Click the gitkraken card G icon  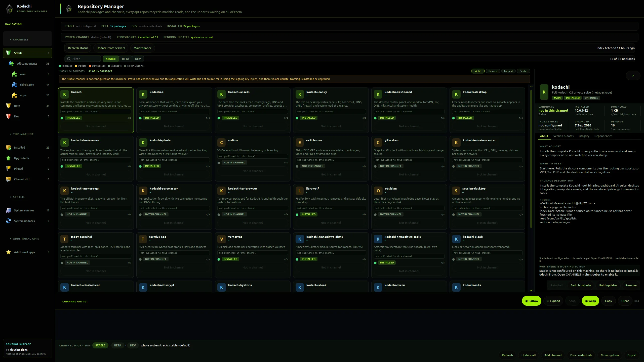[x=378, y=143]
